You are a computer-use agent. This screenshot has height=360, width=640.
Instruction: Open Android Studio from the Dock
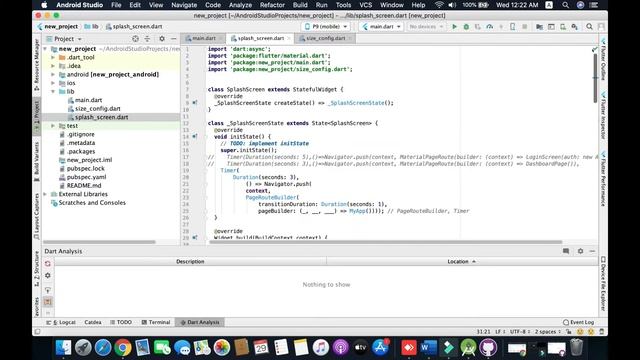click(469, 348)
